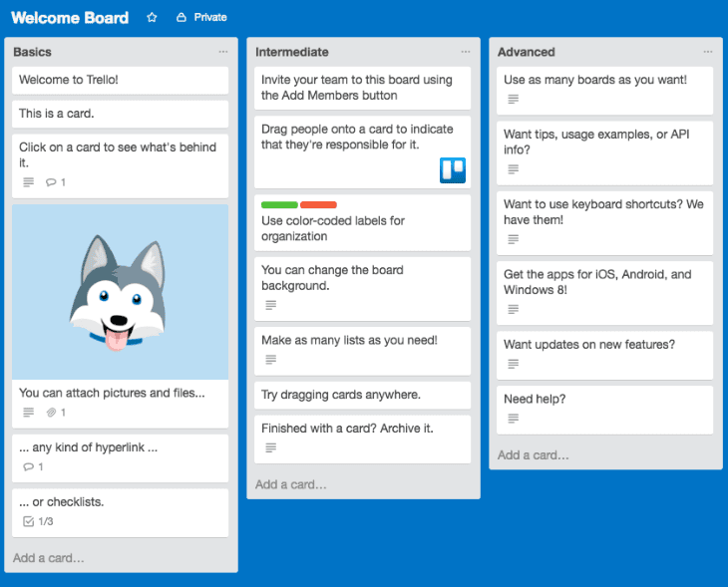Click the green label on the card
Image resolution: width=728 pixels, height=587 pixels.
pyautogui.click(x=279, y=205)
